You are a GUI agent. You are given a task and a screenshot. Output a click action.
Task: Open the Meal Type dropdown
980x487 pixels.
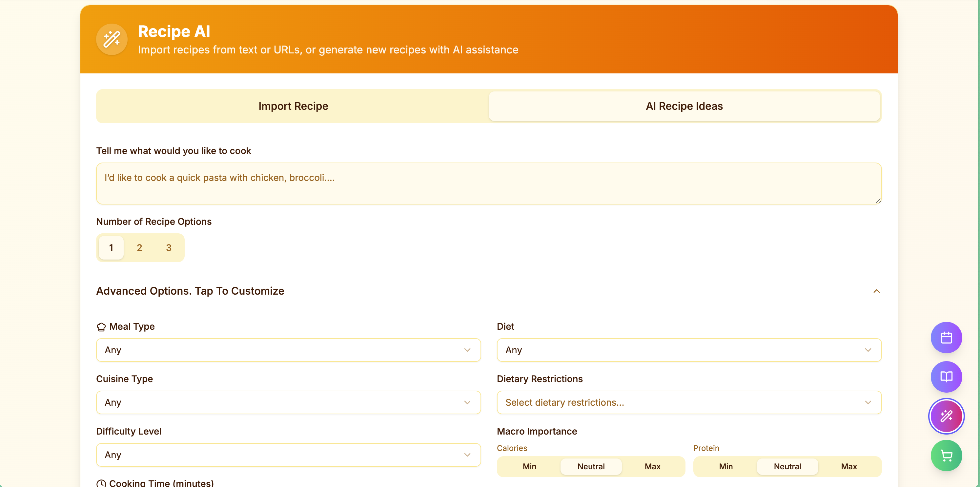tap(288, 350)
